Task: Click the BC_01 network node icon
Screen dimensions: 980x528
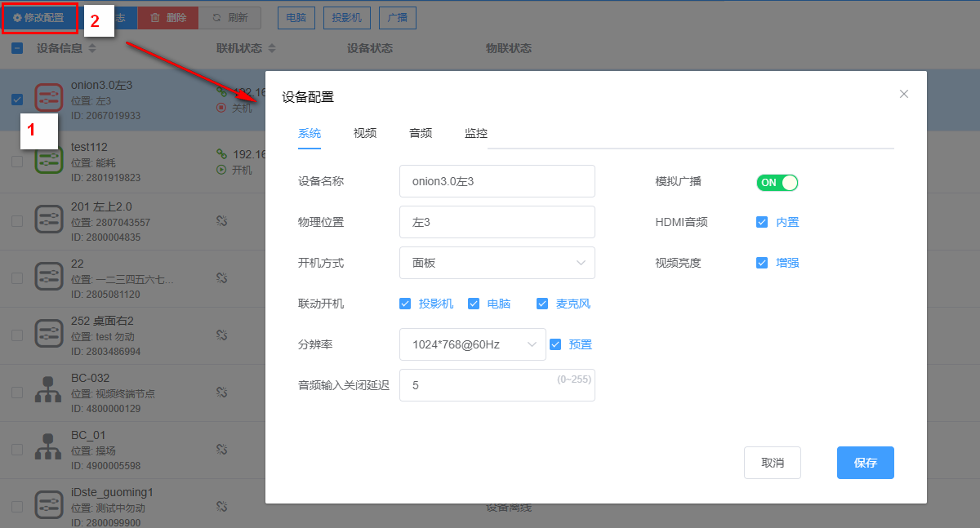Action: point(49,449)
